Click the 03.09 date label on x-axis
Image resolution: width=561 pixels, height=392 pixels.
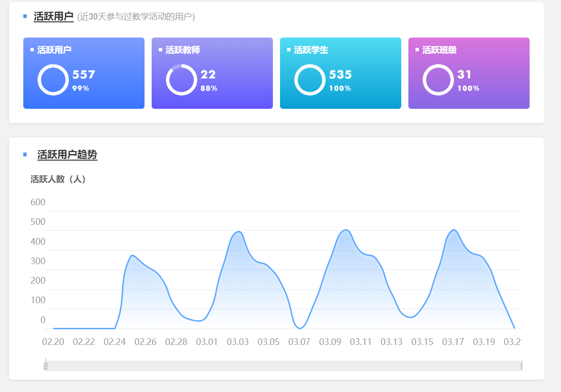pos(330,342)
